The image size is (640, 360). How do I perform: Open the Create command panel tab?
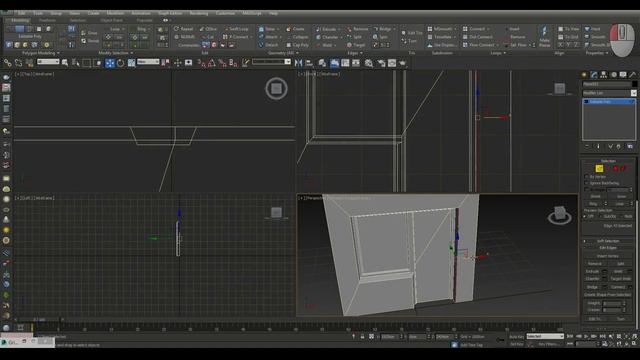coord(584,75)
